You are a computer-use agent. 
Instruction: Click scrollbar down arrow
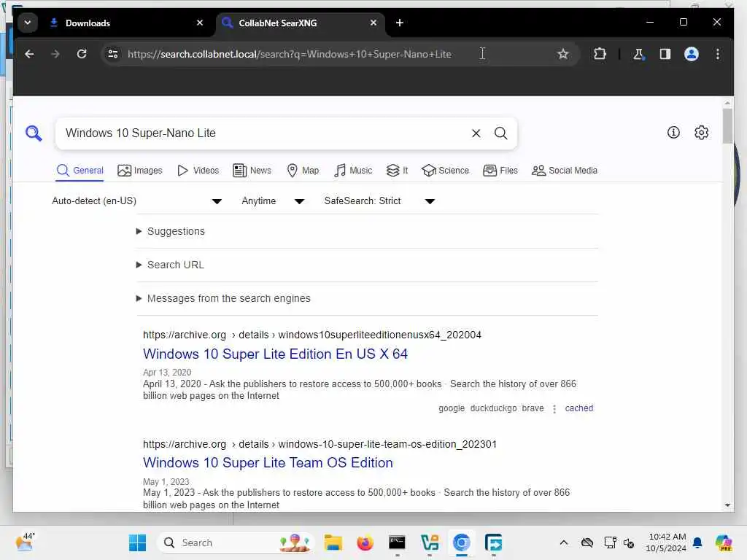pyautogui.click(x=727, y=505)
